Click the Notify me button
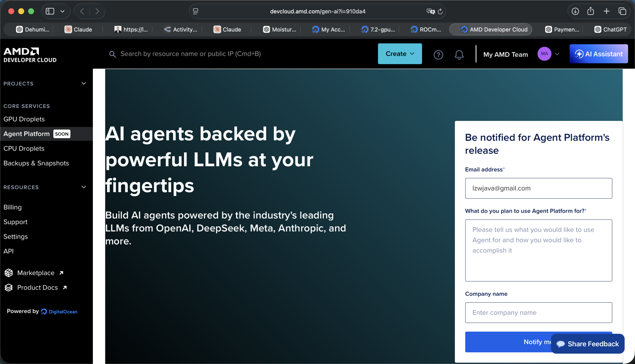This screenshot has width=635, height=364. [x=538, y=342]
